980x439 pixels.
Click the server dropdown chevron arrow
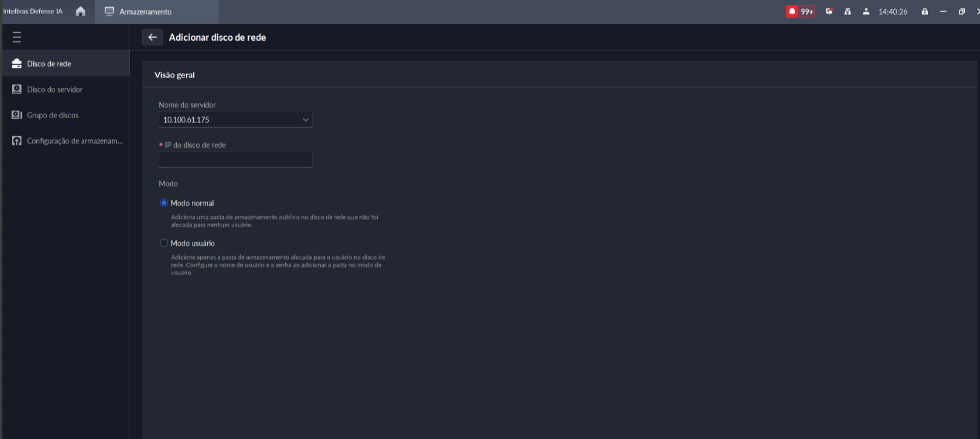(x=305, y=120)
